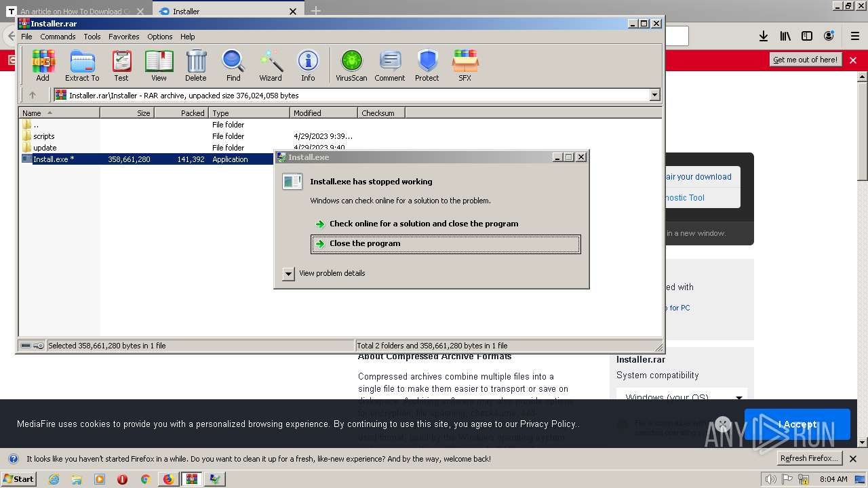This screenshot has height=488, width=868.
Task: Open Opera browser from taskbar
Action: coord(122,479)
